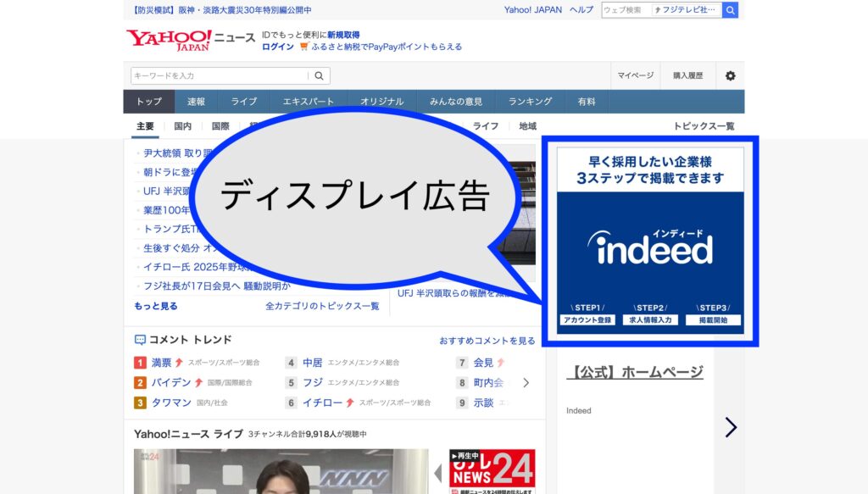
Task: Click the keyword search magnifier icon
Action: (x=319, y=75)
